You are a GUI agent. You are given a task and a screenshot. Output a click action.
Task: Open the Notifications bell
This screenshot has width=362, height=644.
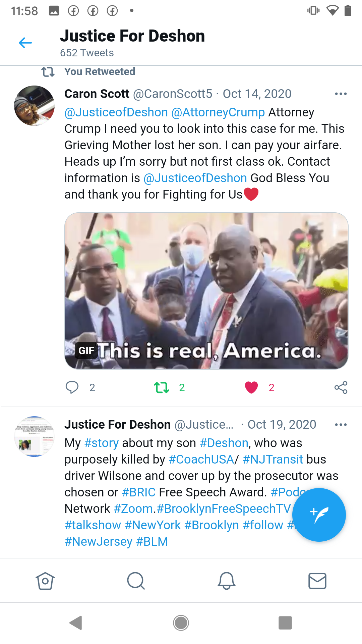(x=227, y=581)
